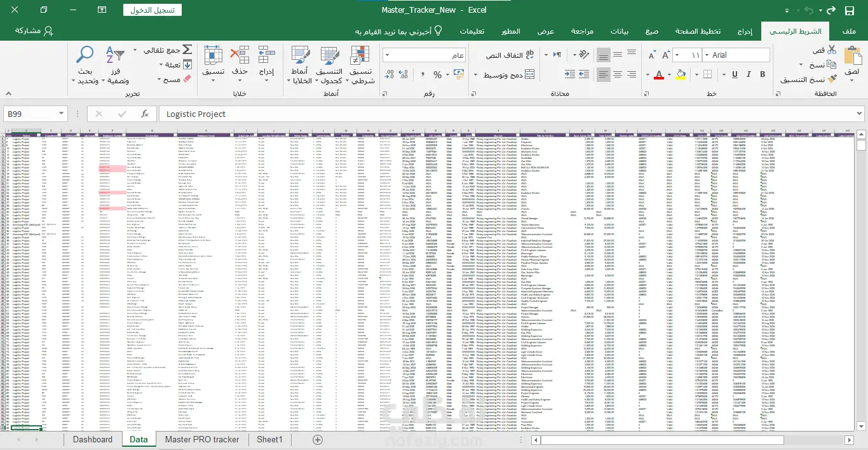Open Page Layout (تخطيط الصفحة) tab
The height and width of the screenshot is (450, 868).
point(697,31)
